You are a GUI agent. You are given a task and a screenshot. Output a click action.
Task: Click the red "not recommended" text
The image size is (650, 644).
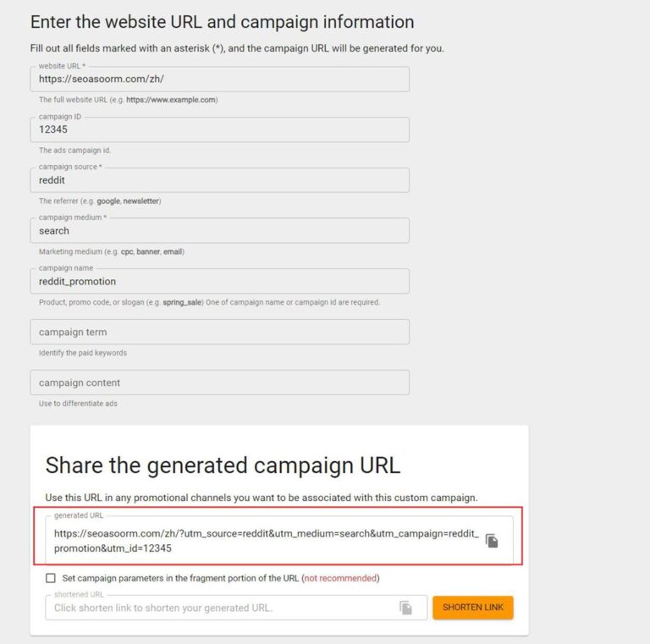340,579
